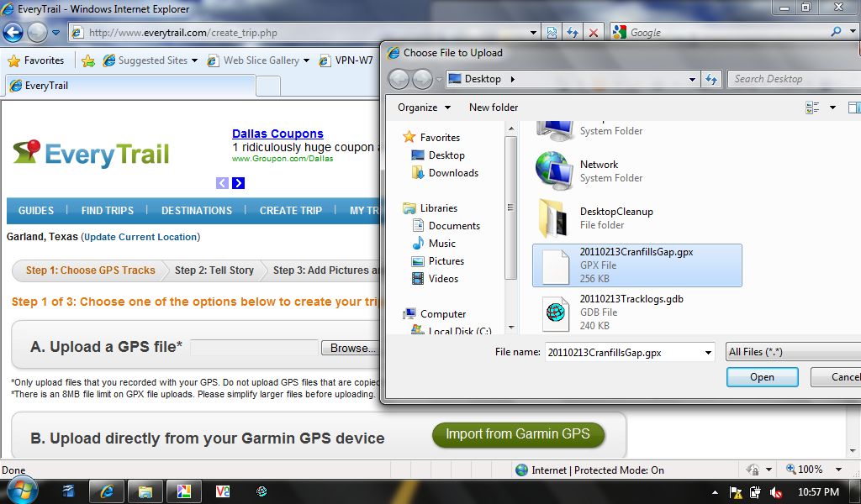
Task: Click the compatibility view icon in address bar
Action: coord(552,33)
